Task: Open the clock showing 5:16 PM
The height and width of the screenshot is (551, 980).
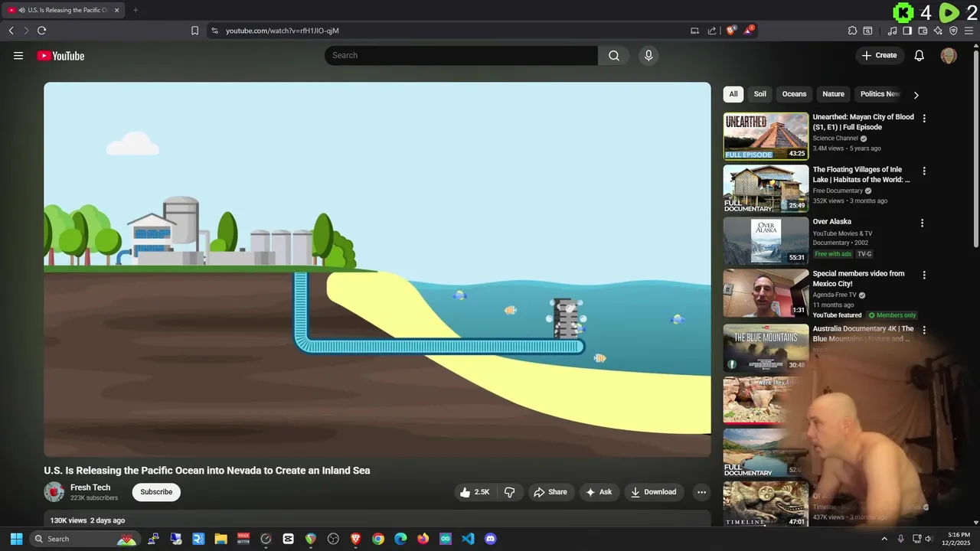Action: pyautogui.click(x=955, y=539)
